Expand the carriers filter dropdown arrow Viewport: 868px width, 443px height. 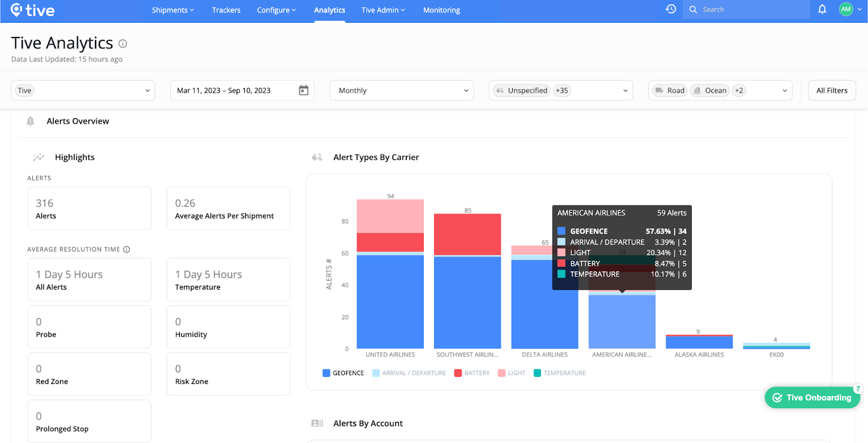click(x=626, y=91)
